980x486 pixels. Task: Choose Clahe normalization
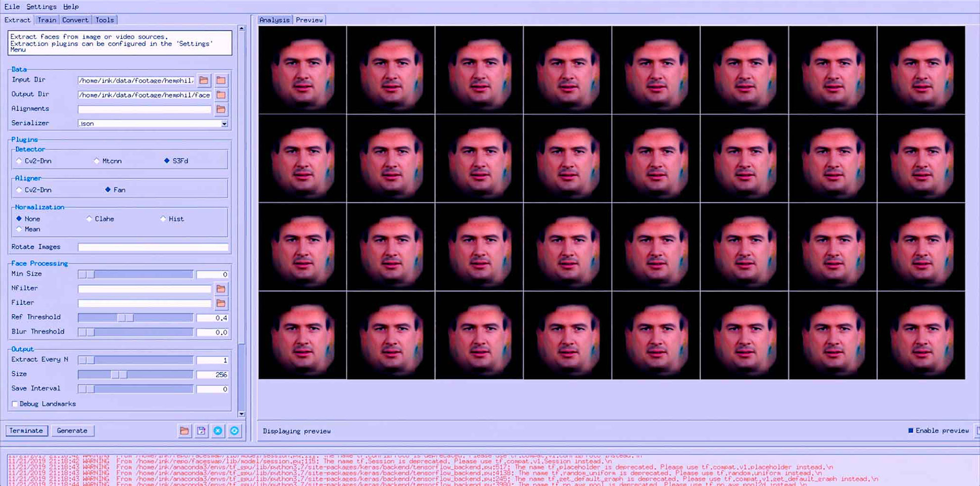point(100,219)
